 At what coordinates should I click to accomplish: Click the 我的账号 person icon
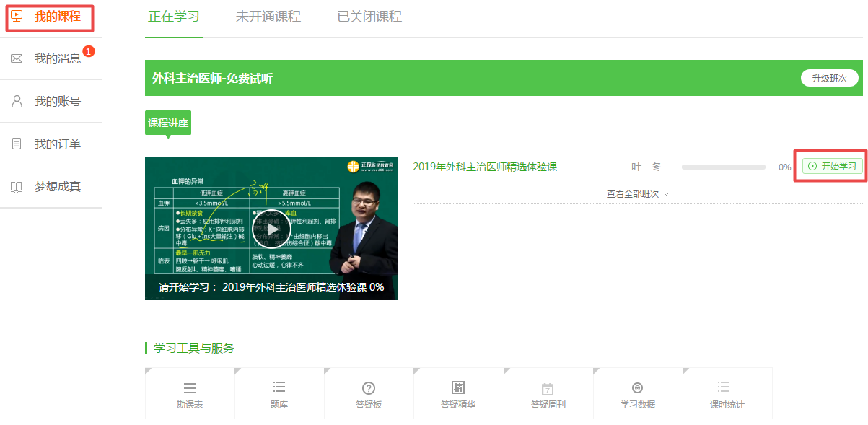pos(17,101)
